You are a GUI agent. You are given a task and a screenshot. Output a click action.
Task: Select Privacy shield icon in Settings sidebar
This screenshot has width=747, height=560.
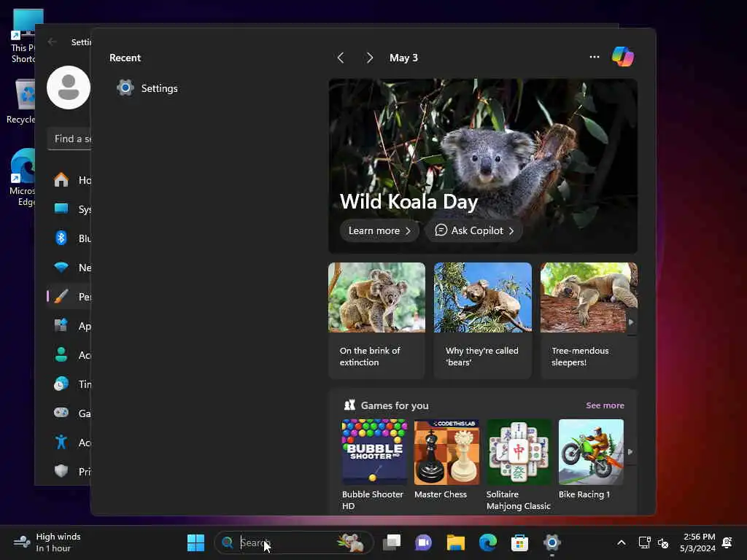coord(61,471)
